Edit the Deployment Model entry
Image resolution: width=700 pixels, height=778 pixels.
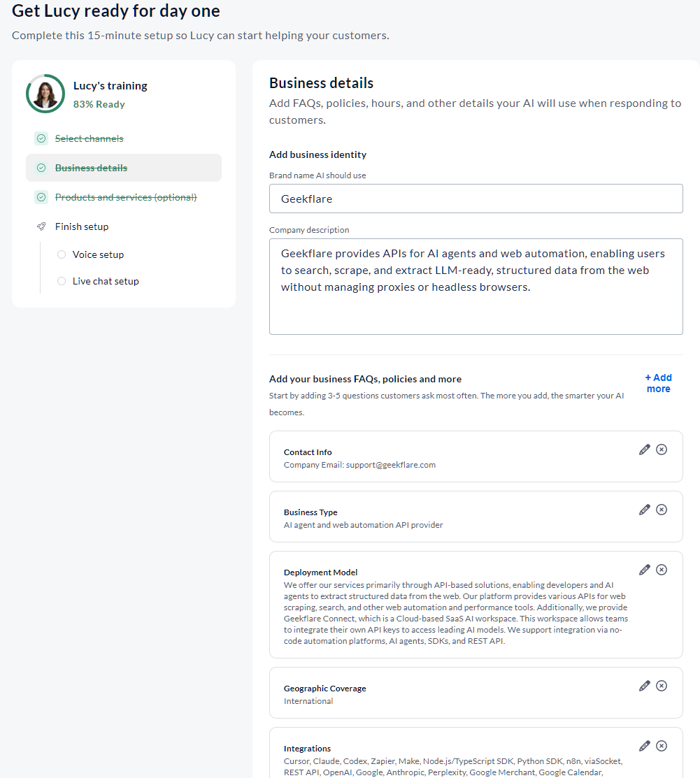click(644, 570)
